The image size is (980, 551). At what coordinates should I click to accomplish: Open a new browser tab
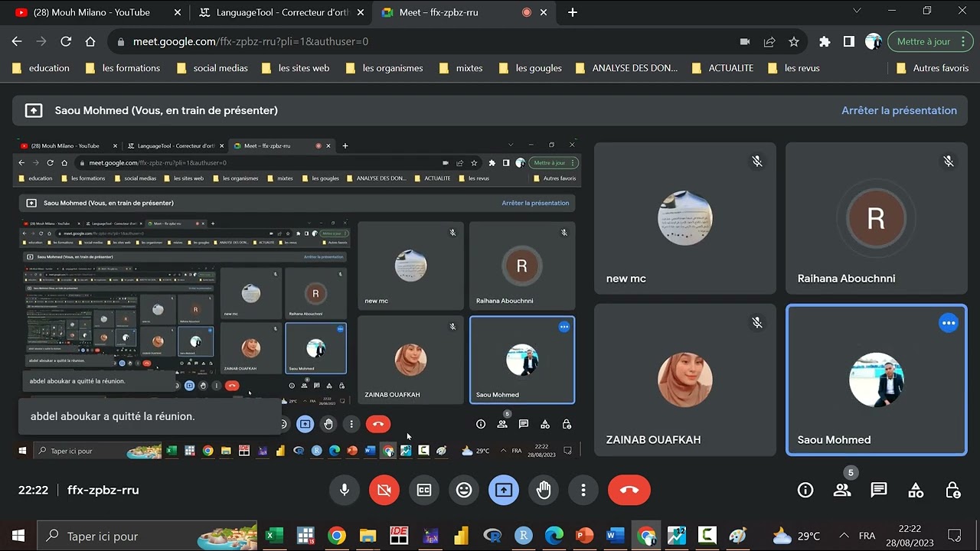click(x=573, y=12)
